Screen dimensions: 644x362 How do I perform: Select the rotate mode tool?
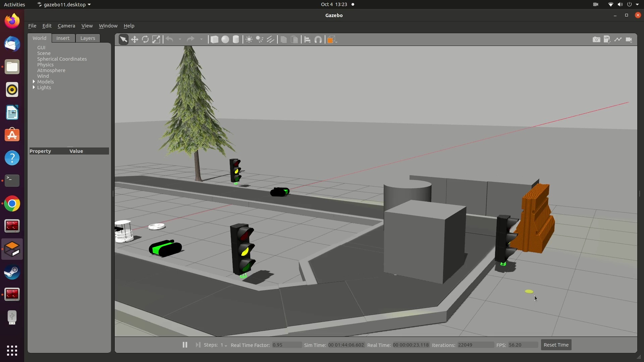click(x=145, y=39)
